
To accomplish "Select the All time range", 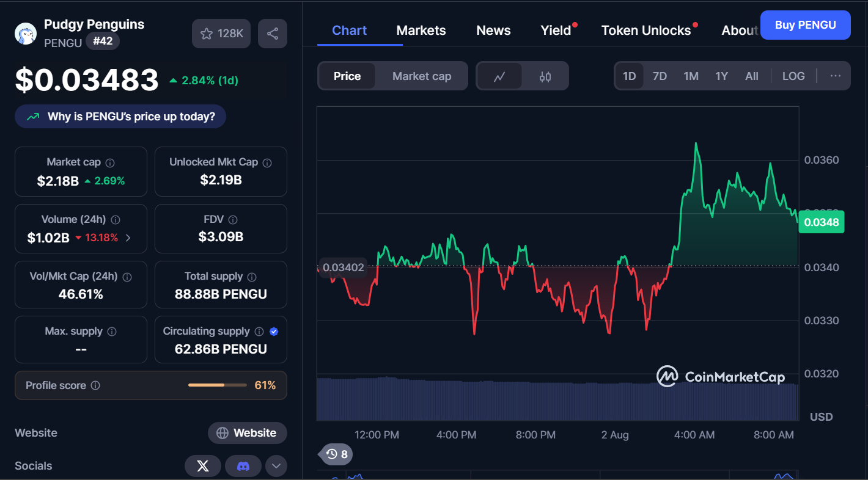I will click(752, 76).
